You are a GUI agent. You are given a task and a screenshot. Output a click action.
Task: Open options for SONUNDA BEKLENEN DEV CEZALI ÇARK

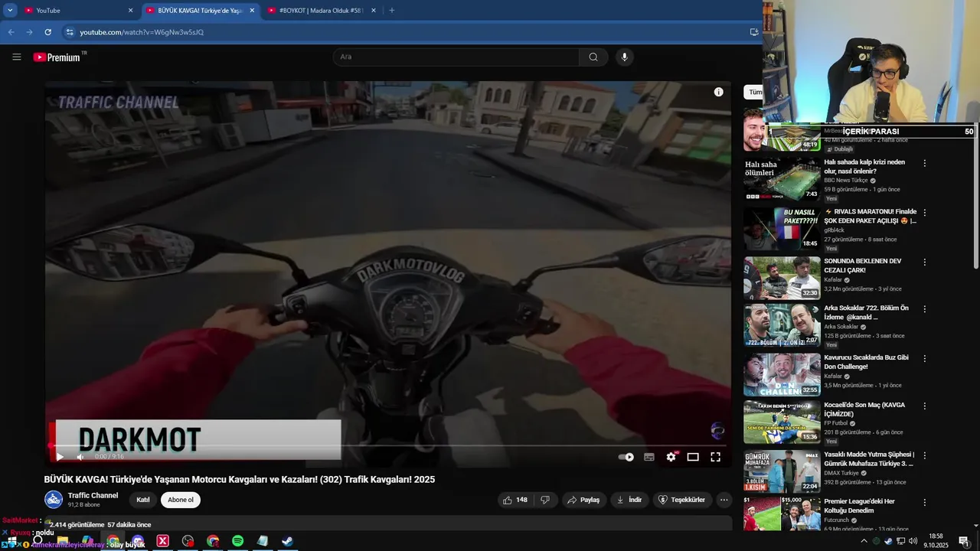coord(924,262)
